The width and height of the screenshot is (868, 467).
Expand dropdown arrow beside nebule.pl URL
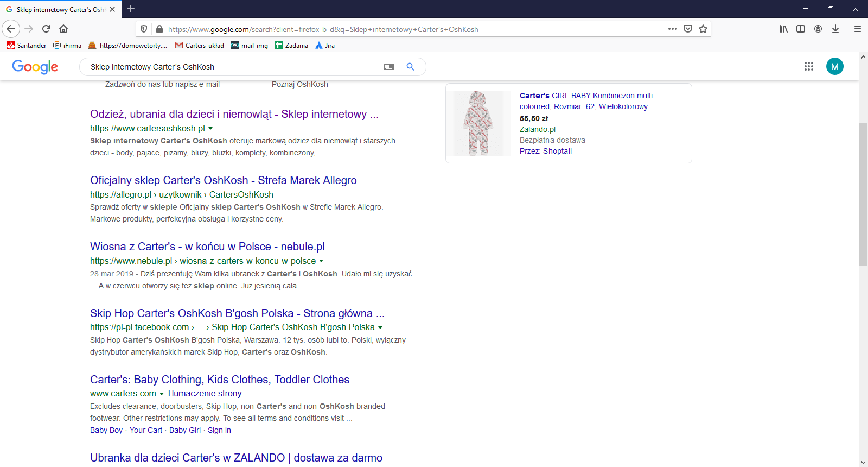tap(321, 261)
